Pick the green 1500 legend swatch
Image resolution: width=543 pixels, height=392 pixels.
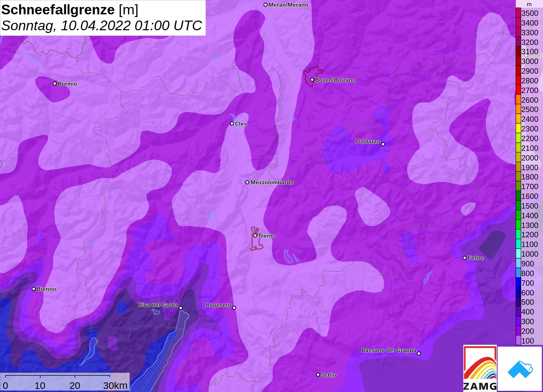pyautogui.click(x=518, y=205)
